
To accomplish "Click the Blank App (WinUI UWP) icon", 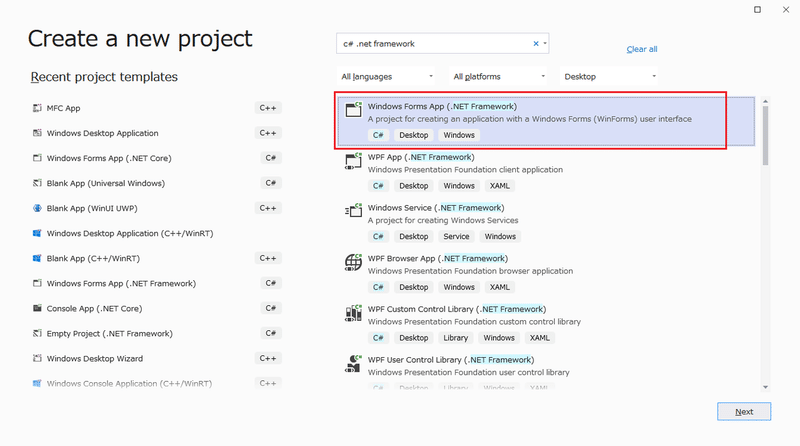I will pos(37,208).
